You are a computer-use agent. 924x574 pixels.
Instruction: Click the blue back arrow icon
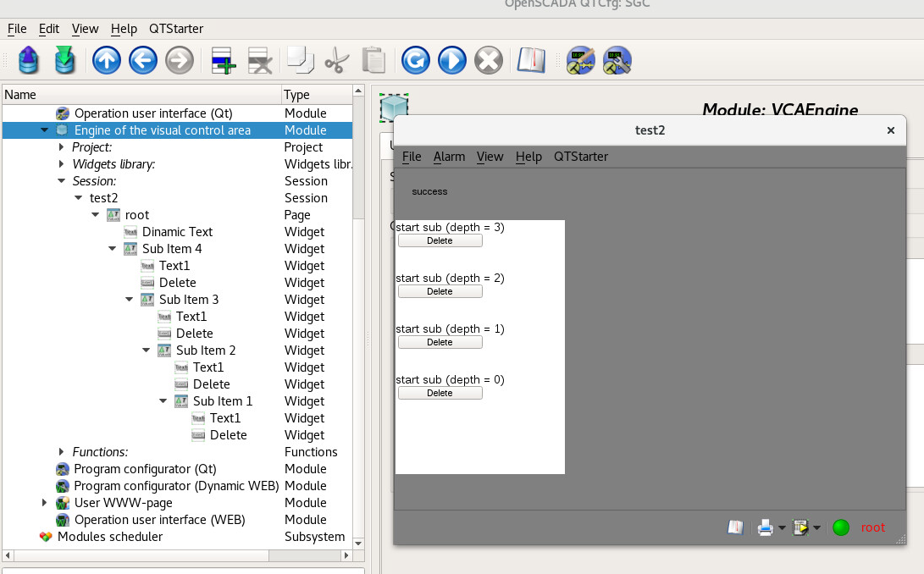[x=143, y=61]
